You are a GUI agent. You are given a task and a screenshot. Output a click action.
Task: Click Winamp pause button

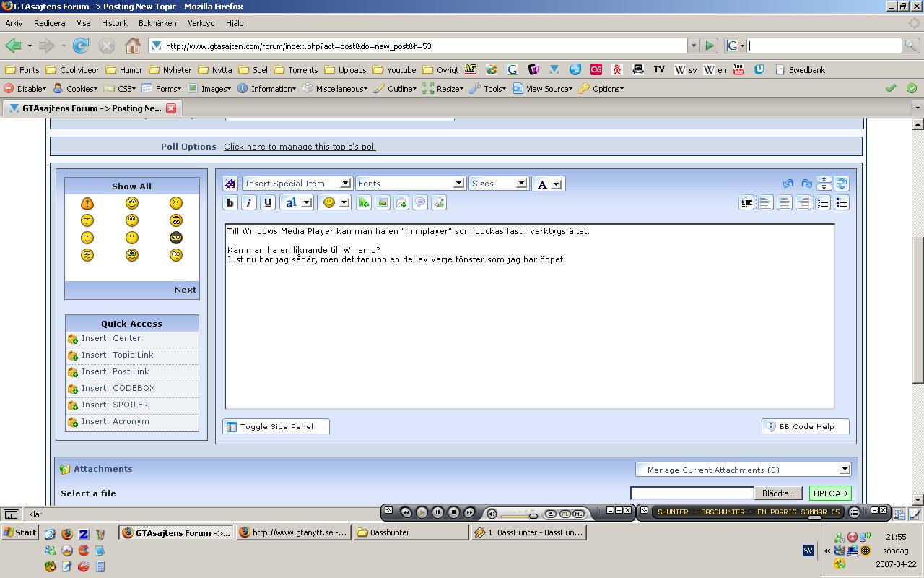(x=437, y=512)
